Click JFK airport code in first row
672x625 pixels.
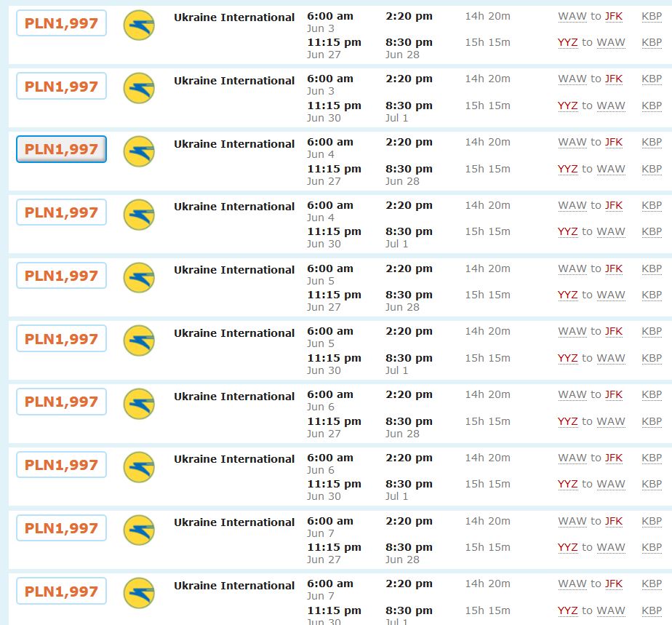coord(613,16)
